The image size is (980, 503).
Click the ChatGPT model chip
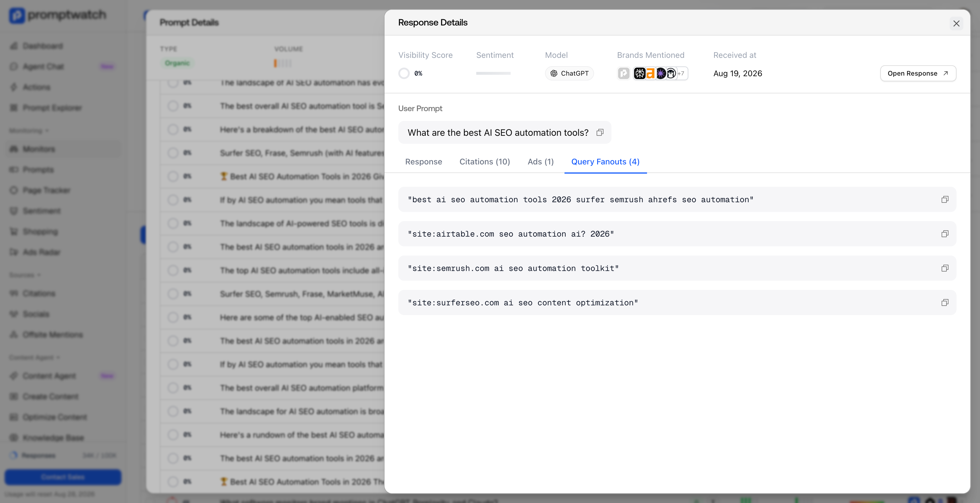pos(569,73)
